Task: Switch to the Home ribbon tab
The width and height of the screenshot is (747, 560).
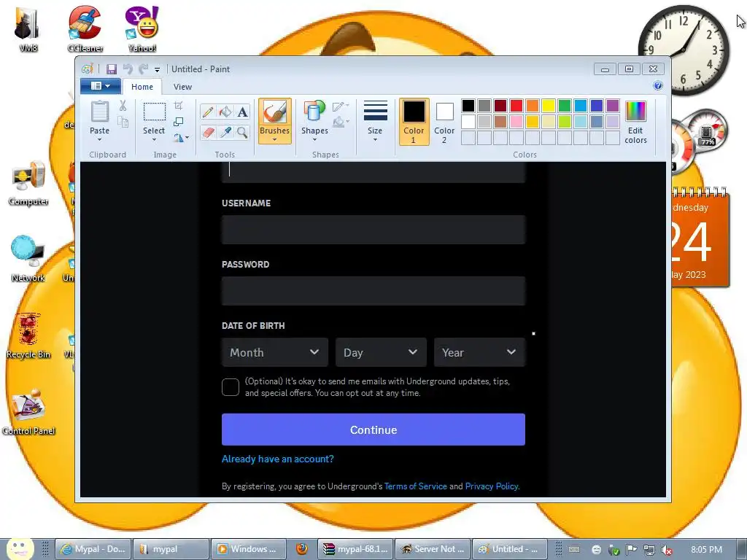Action: 142,87
